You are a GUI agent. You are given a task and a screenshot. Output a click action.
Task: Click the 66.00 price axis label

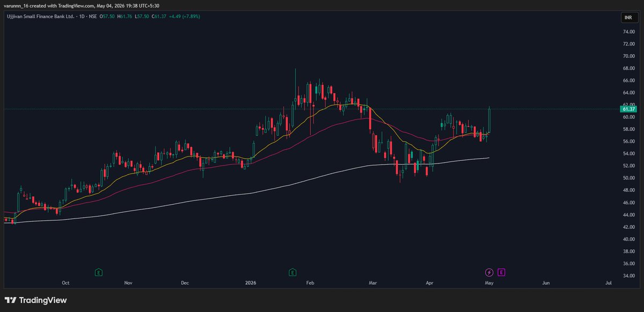click(x=628, y=80)
